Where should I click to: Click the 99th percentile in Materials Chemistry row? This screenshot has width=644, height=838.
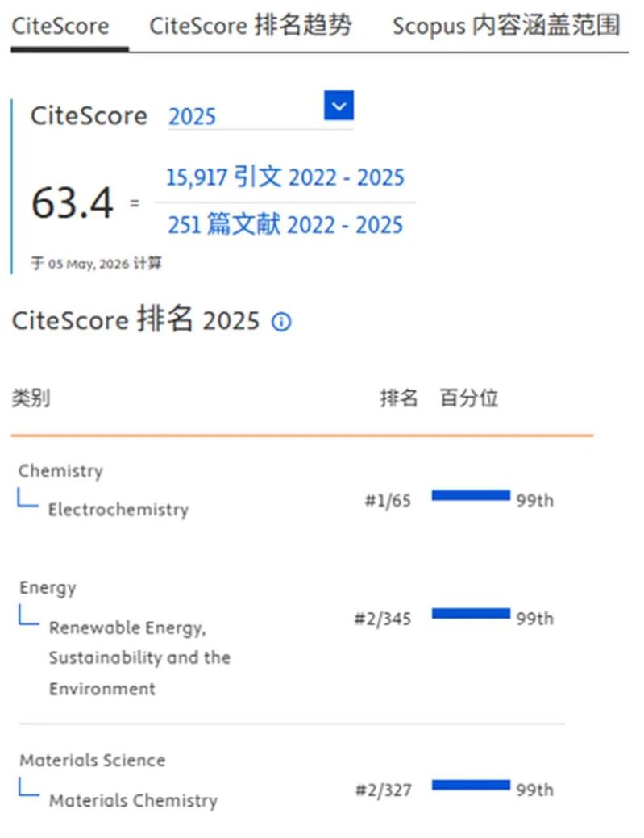pyautogui.click(x=535, y=790)
